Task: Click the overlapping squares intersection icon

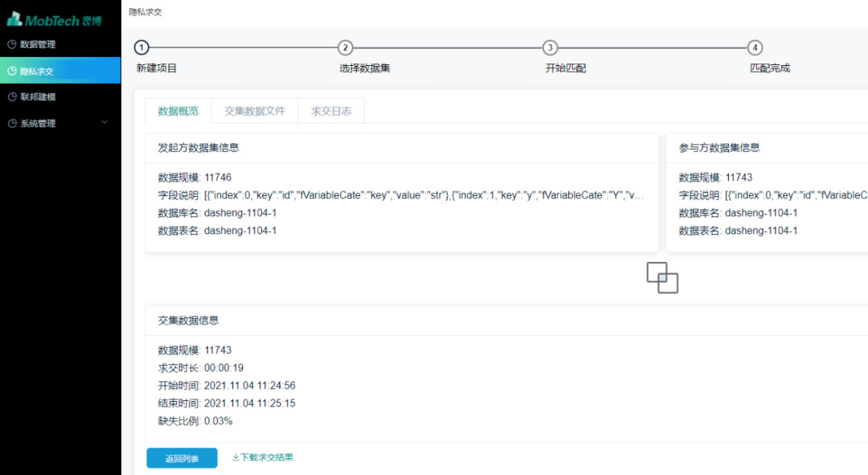Action: (662, 277)
